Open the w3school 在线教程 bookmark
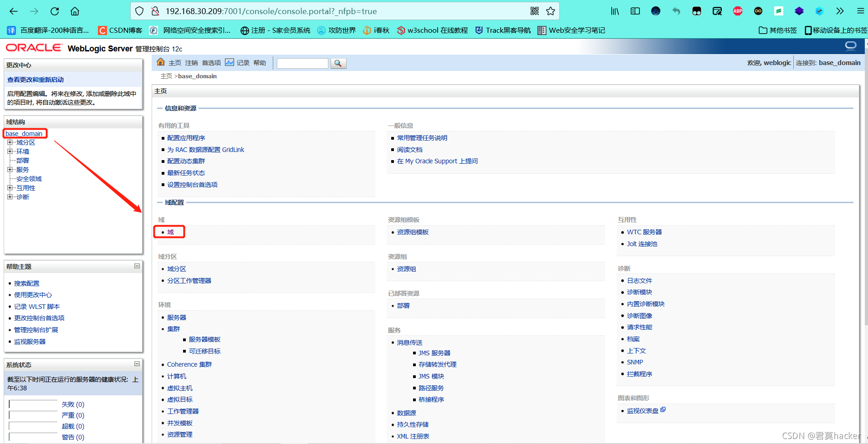 432,30
